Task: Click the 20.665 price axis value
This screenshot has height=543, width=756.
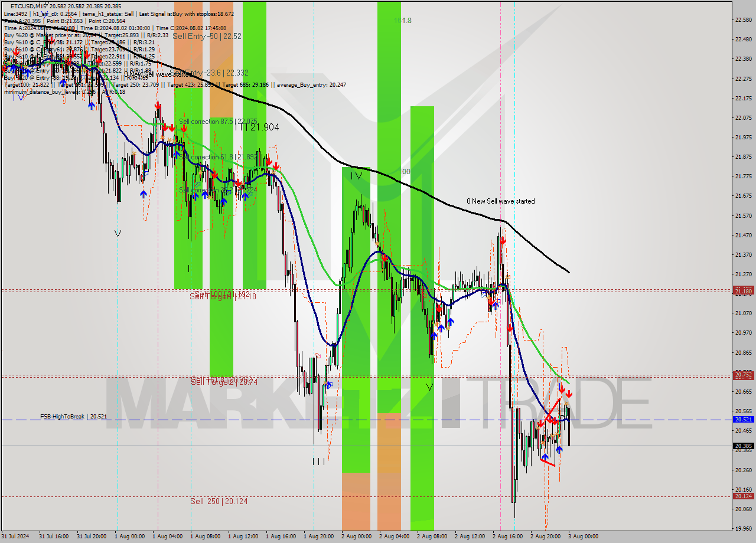Action: 743,392
